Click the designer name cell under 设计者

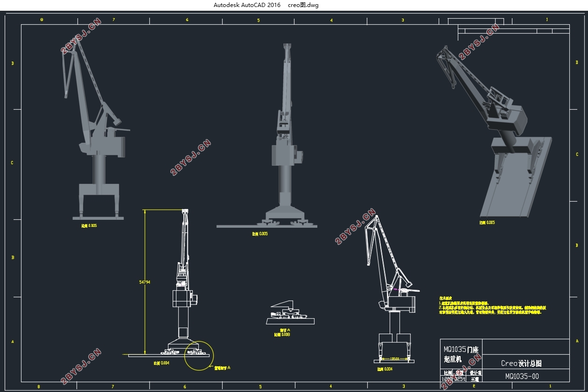476,379
